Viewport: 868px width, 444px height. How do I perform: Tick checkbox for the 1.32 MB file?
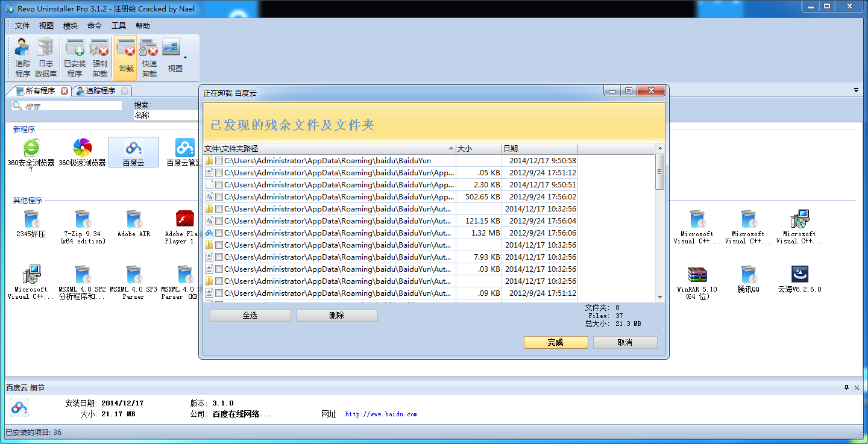point(219,233)
